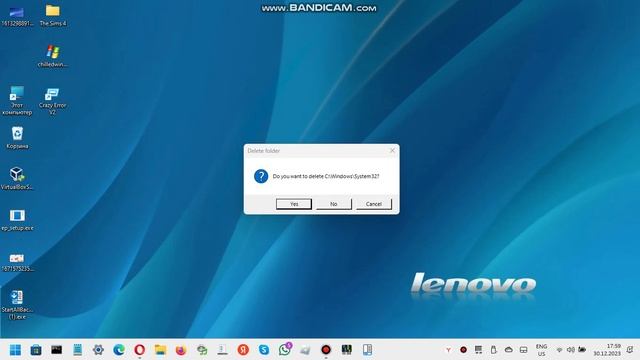The width and height of the screenshot is (640, 360).
Task: Click Yes in the Delete folder dialog
Action: click(294, 204)
